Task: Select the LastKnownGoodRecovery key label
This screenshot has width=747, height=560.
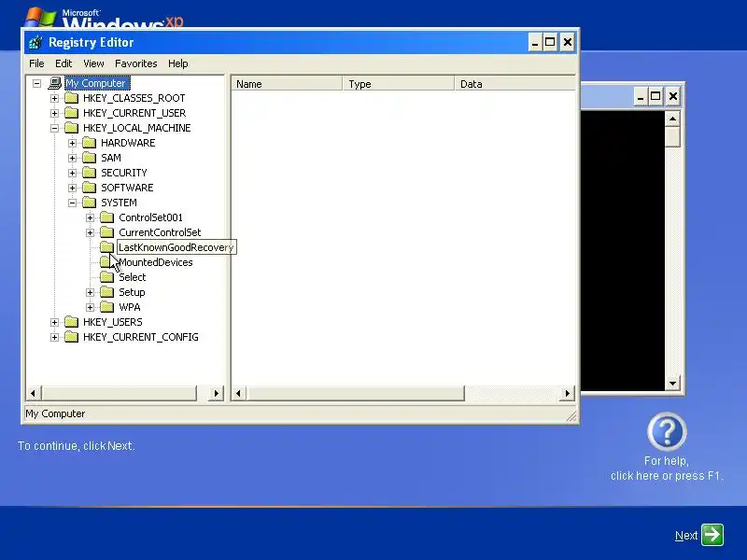Action: click(176, 247)
